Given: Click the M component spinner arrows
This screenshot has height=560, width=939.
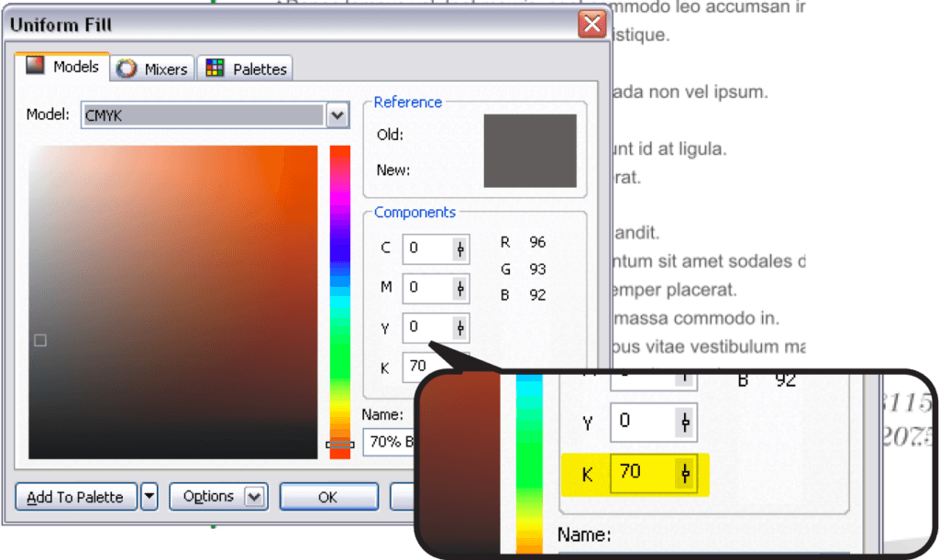Looking at the screenshot, I should click(459, 288).
